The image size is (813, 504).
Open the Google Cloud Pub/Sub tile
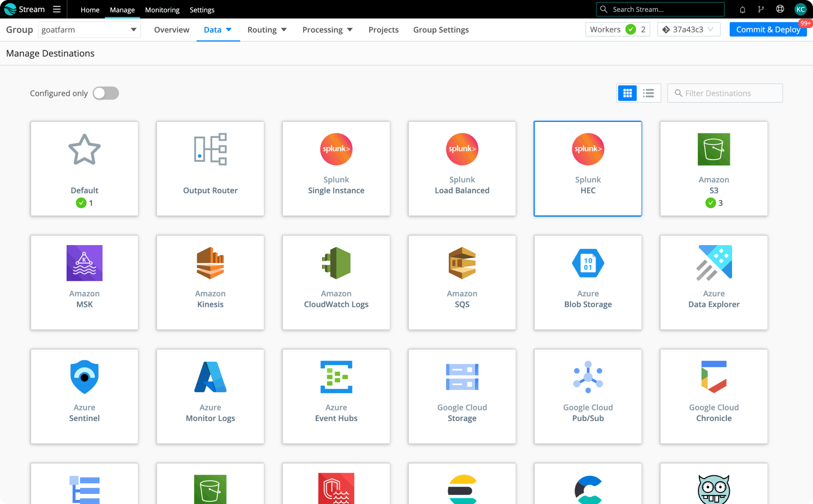[588, 396]
